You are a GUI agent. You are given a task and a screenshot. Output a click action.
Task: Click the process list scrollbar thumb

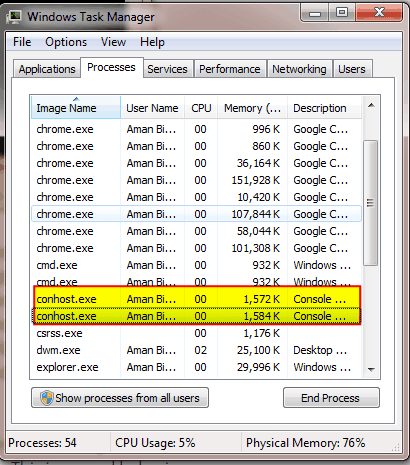point(370,203)
